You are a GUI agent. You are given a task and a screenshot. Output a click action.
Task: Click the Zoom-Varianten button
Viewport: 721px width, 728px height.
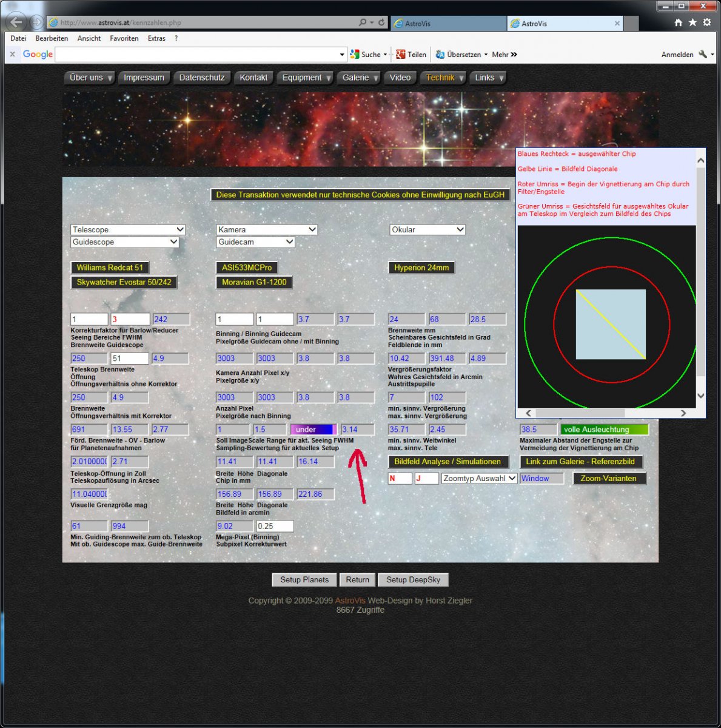[609, 478]
